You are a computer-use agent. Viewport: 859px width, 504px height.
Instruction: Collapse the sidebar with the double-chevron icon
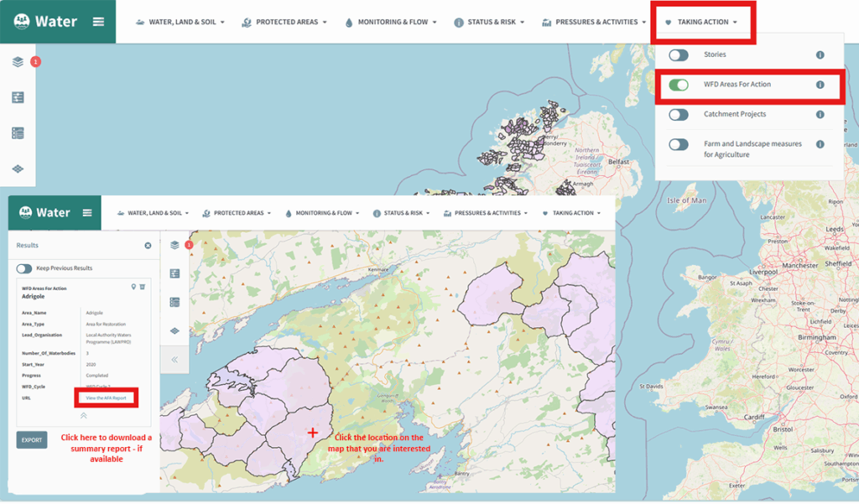pos(174,359)
